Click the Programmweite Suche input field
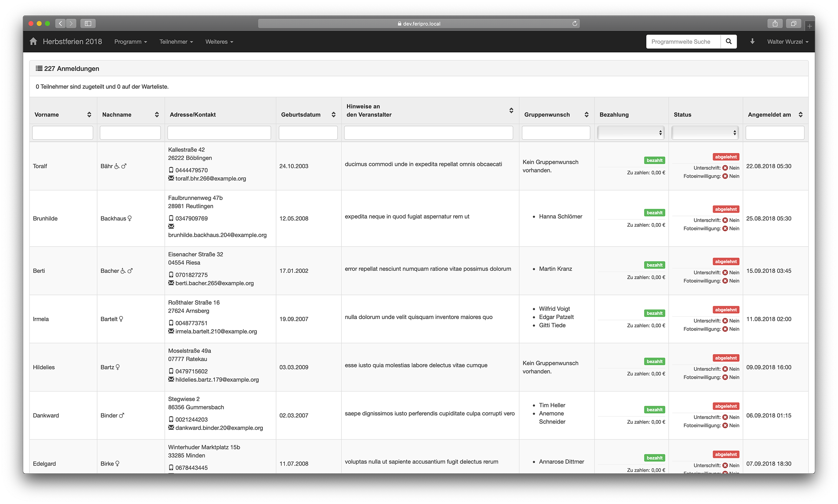The width and height of the screenshot is (838, 504). point(683,42)
